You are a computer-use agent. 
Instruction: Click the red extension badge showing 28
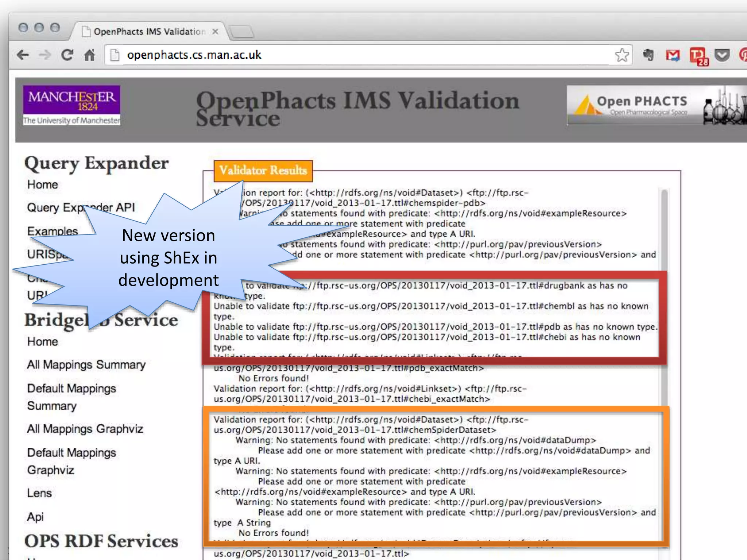(699, 57)
